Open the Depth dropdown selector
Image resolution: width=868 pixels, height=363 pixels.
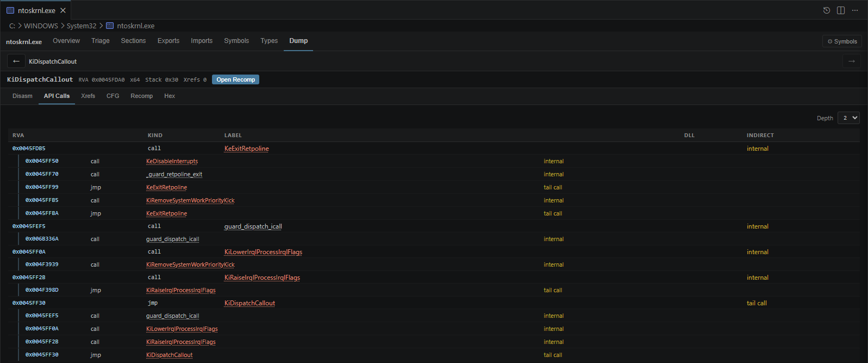(848, 118)
